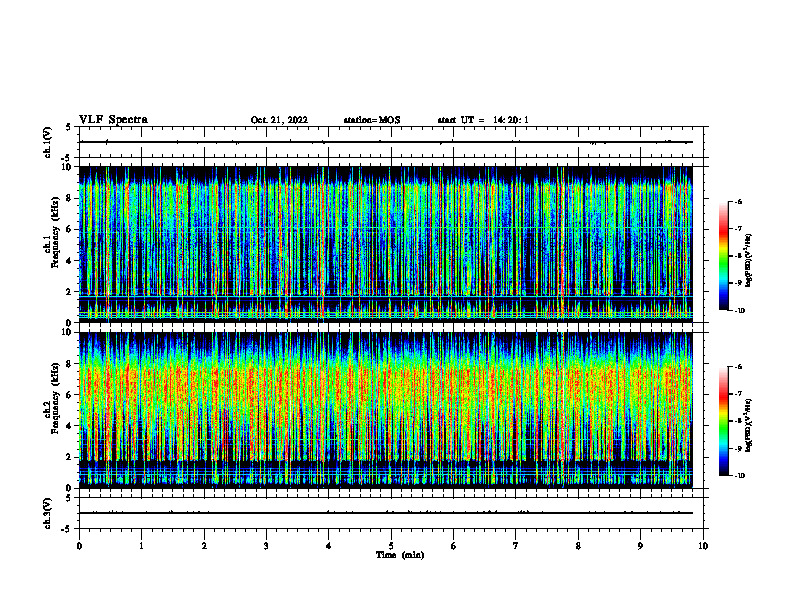Click the "-10" label on ch.2 colorbar
The width and height of the screenshot is (792, 612).
coord(739,476)
